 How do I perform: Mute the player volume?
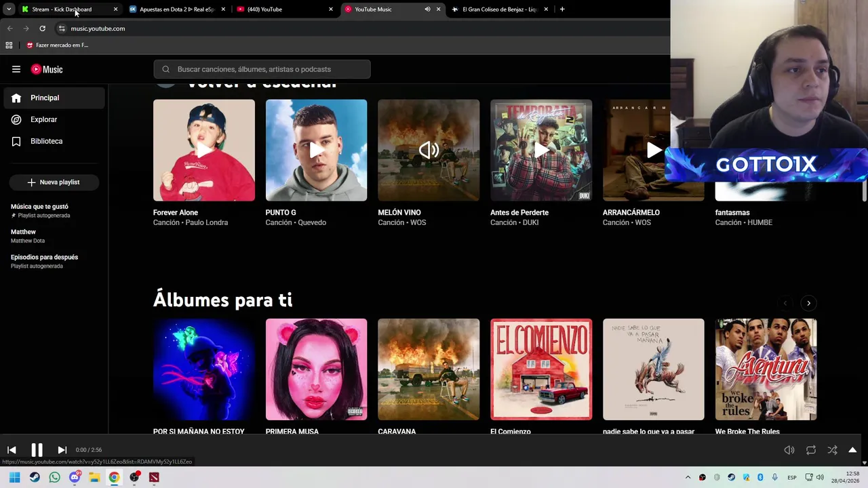pos(789,450)
